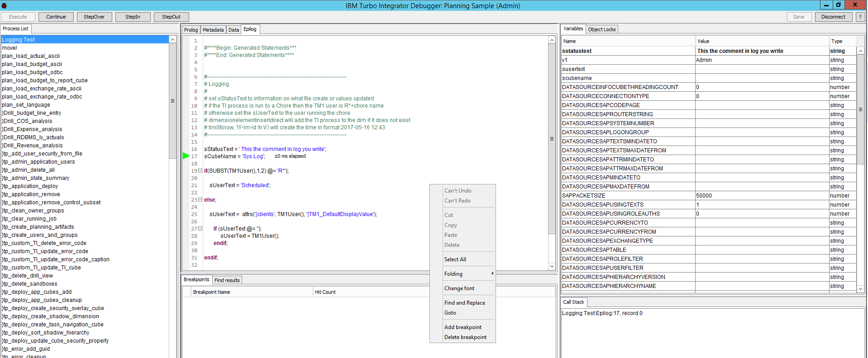
Task: Select the mover process
Action: pos(85,48)
